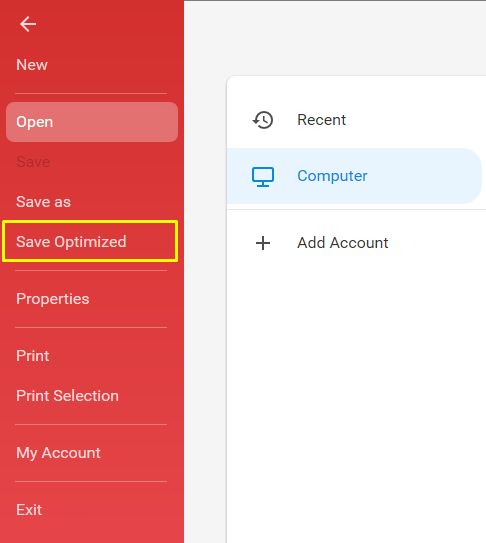Viewport: 486px width, 543px height.
Task: Click Exit to quit the application
Action: tap(29, 510)
